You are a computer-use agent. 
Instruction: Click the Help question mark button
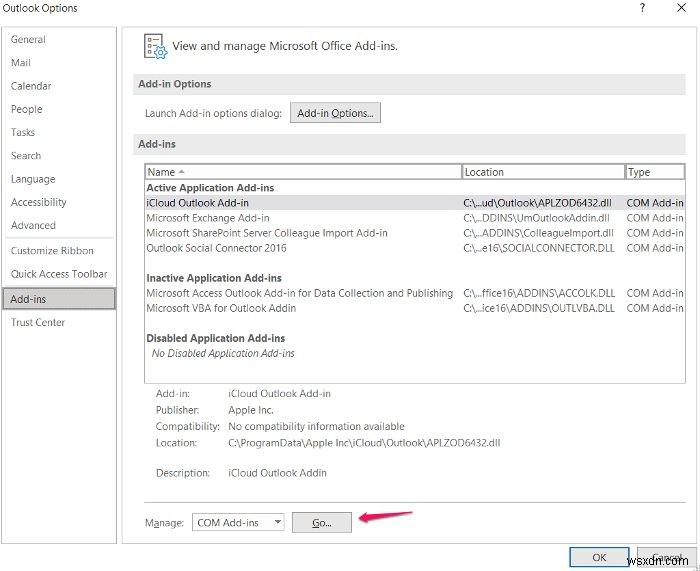tap(642, 8)
